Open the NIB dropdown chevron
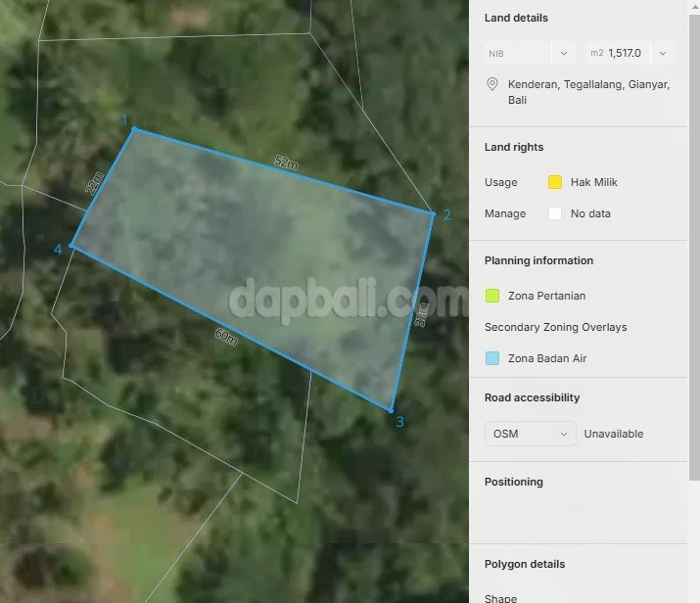The height and width of the screenshot is (603, 700). [564, 53]
